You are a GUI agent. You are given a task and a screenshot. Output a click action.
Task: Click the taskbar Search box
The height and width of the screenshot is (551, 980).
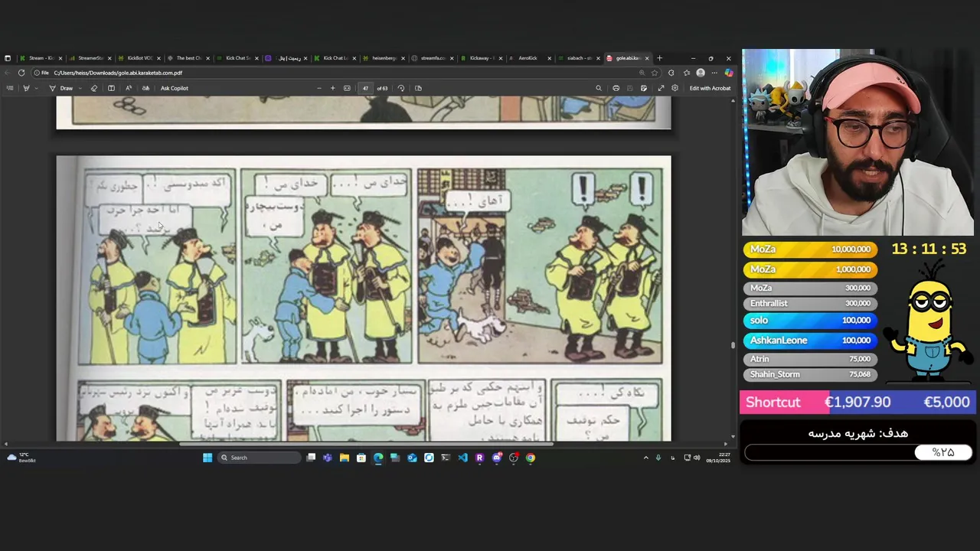click(259, 458)
